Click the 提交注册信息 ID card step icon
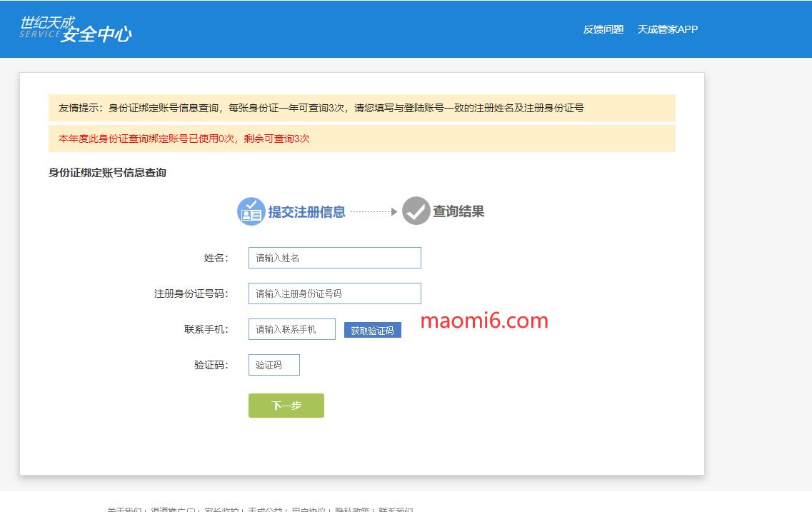 coord(251,211)
